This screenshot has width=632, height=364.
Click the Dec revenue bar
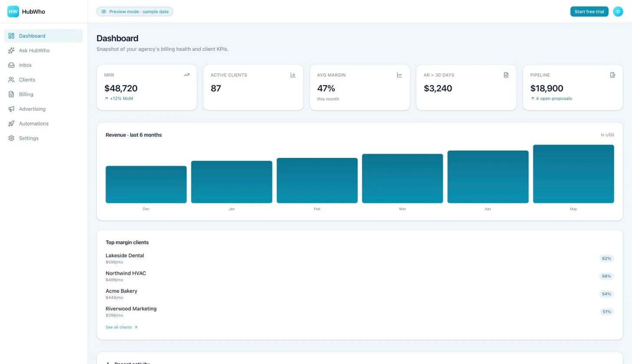[146, 184]
